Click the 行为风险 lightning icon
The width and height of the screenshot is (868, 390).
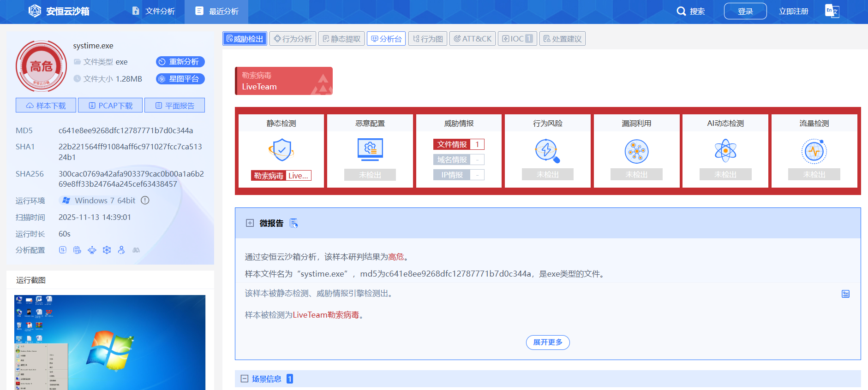coord(547,151)
